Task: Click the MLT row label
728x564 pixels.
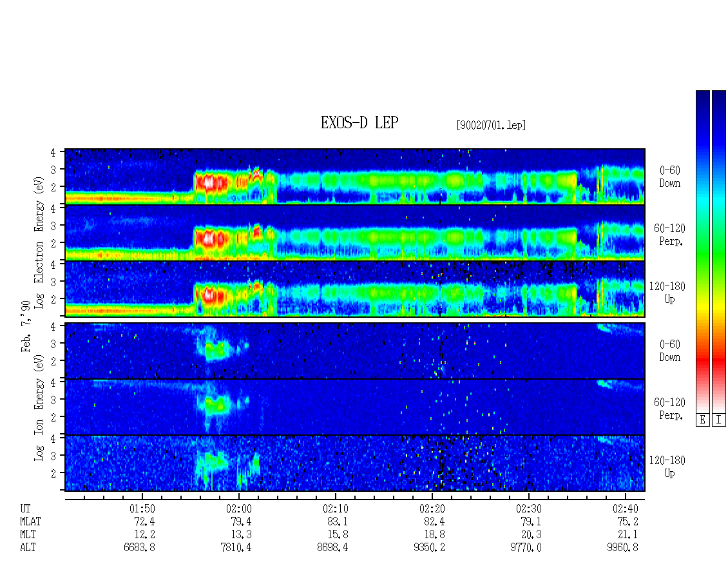Action: pyautogui.click(x=28, y=535)
